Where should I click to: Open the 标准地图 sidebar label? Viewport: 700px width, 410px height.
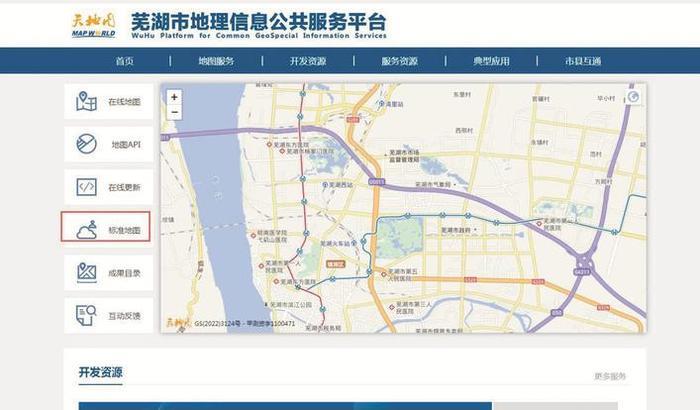tap(124, 230)
